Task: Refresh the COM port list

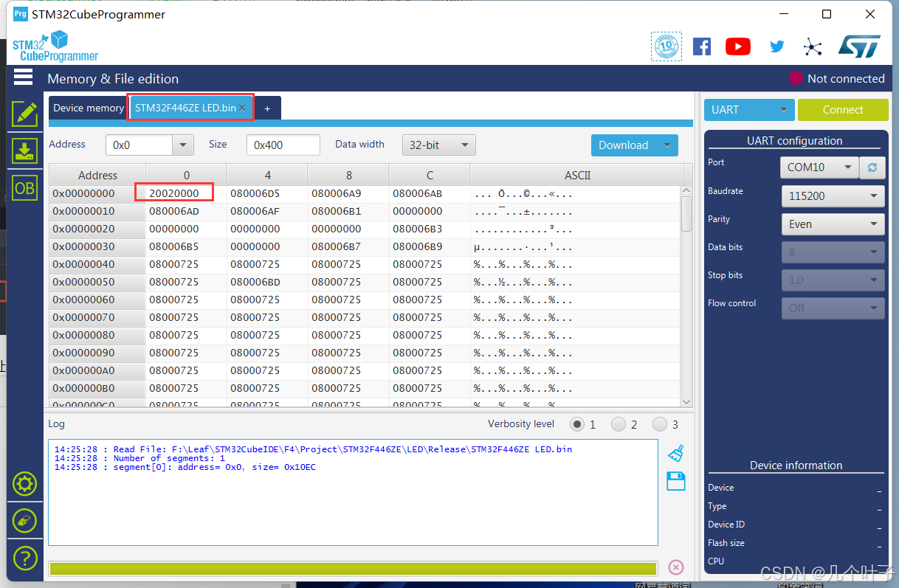Action: tap(872, 167)
